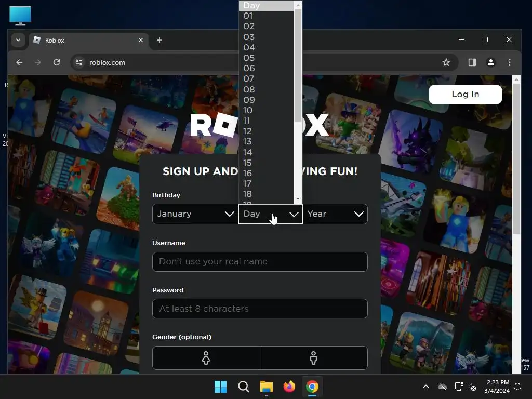532x399 pixels.
Task: Click the Log In button
Action: [465, 95]
